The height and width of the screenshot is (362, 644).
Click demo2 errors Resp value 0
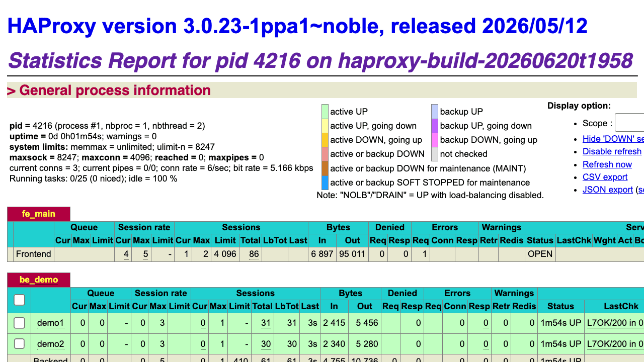tap(486, 344)
